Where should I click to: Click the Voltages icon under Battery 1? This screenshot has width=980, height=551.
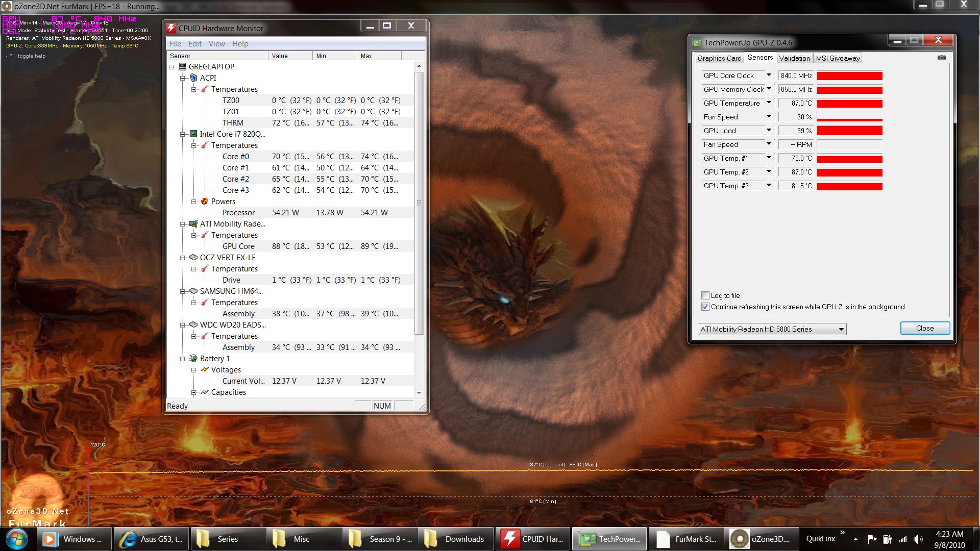click(x=205, y=369)
